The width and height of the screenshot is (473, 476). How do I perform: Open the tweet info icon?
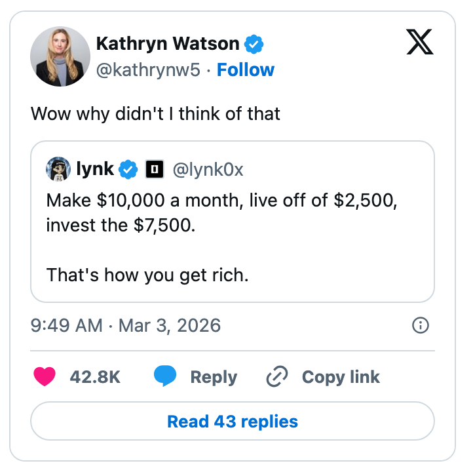420,325
